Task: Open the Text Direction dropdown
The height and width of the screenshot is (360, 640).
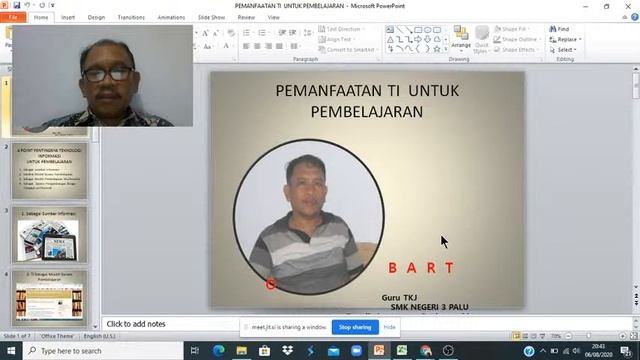Action: tap(342, 29)
